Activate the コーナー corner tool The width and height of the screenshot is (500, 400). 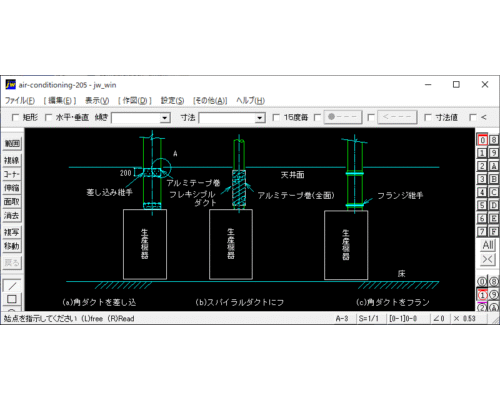[12, 174]
